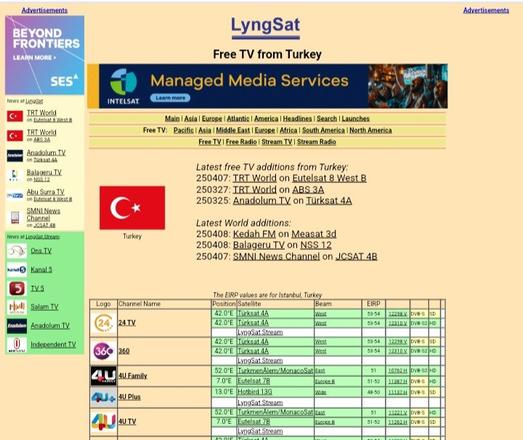
Task: Go to the Europe link in top navigation row
Action: [x=212, y=118]
